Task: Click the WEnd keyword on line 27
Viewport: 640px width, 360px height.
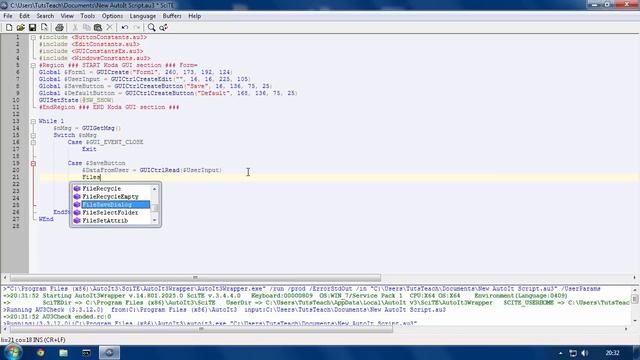Action: (x=46, y=219)
